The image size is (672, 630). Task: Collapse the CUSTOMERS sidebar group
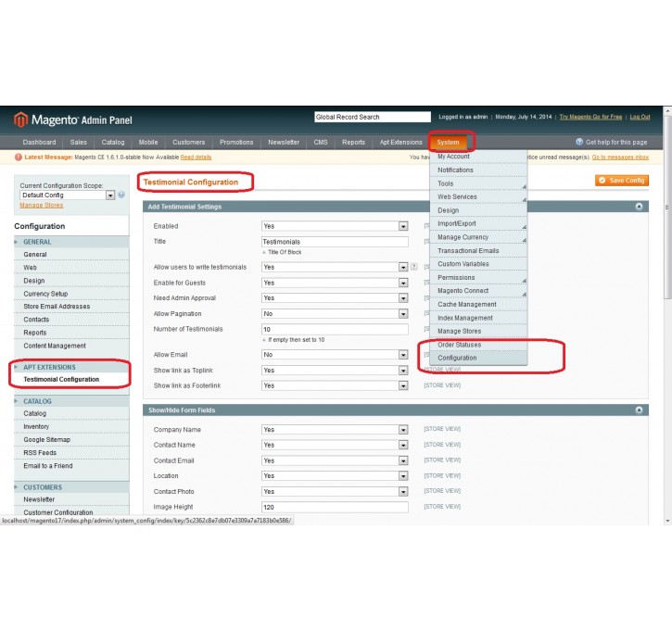click(71, 487)
